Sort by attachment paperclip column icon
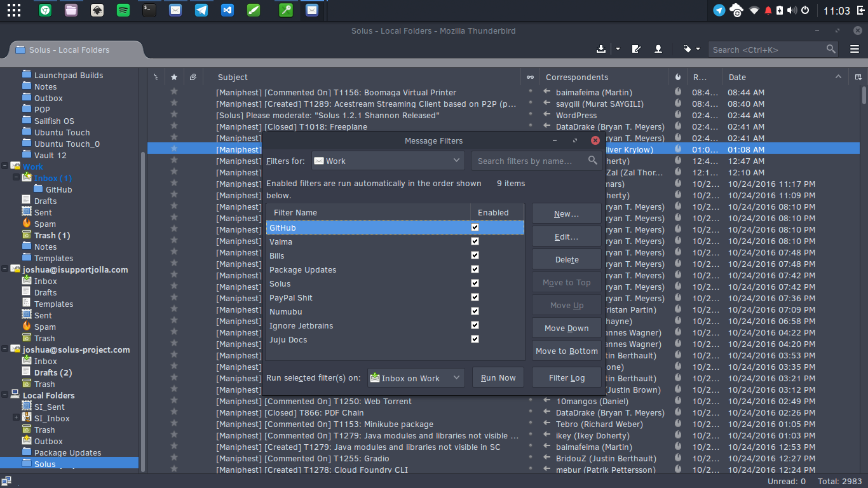The width and height of the screenshot is (868, 488). (193, 77)
